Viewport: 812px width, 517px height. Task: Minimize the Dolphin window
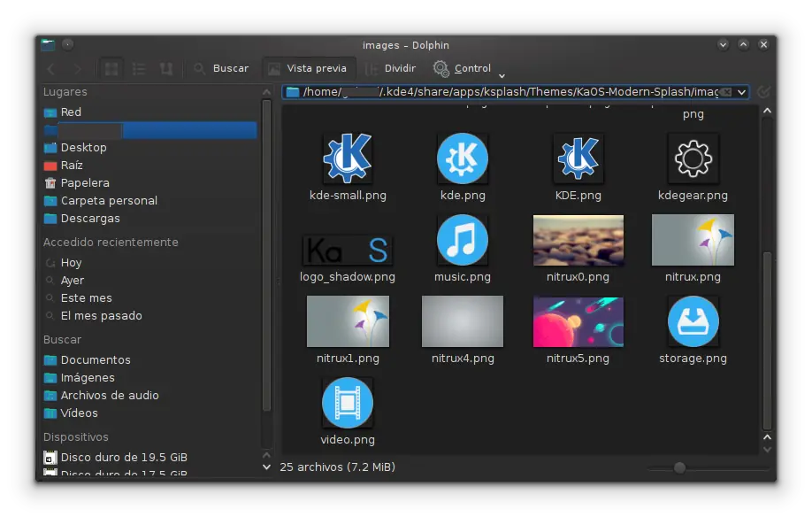click(723, 44)
